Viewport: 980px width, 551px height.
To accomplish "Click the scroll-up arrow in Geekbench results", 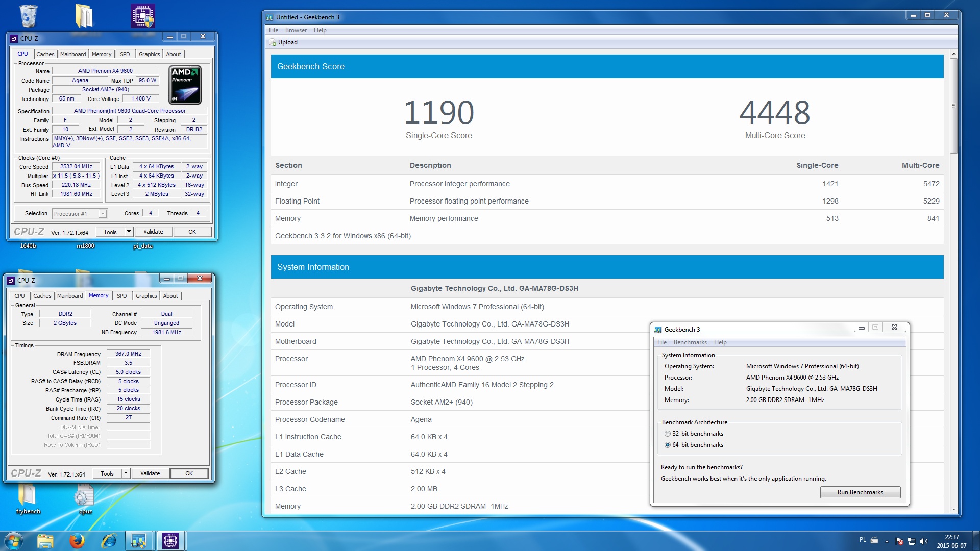I will [x=953, y=54].
